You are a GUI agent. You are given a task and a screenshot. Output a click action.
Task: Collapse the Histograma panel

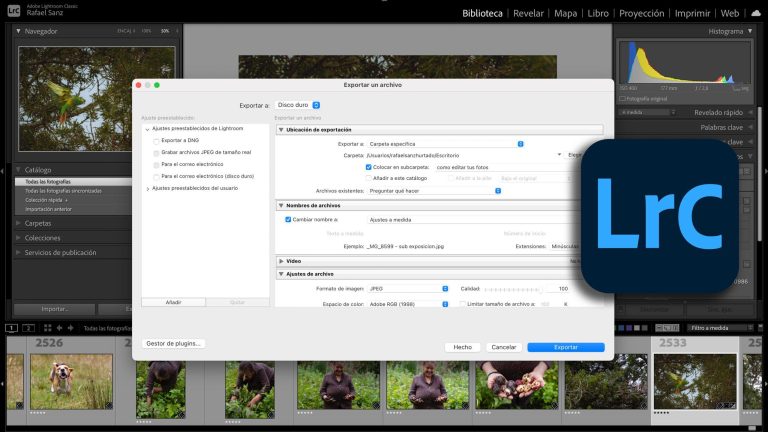click(750, 31)
